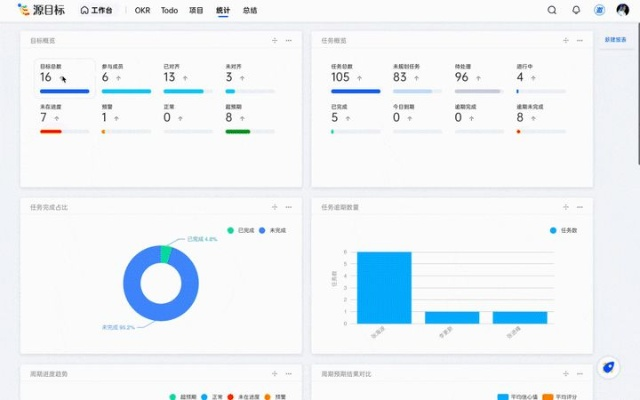Click the 源目标 logo

(x=41, y=10)
